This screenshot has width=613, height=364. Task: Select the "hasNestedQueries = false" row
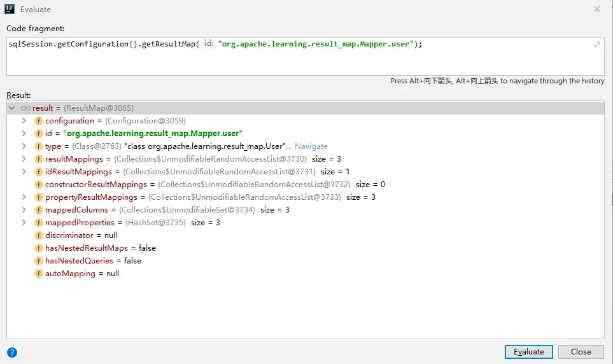click(306, 261)
